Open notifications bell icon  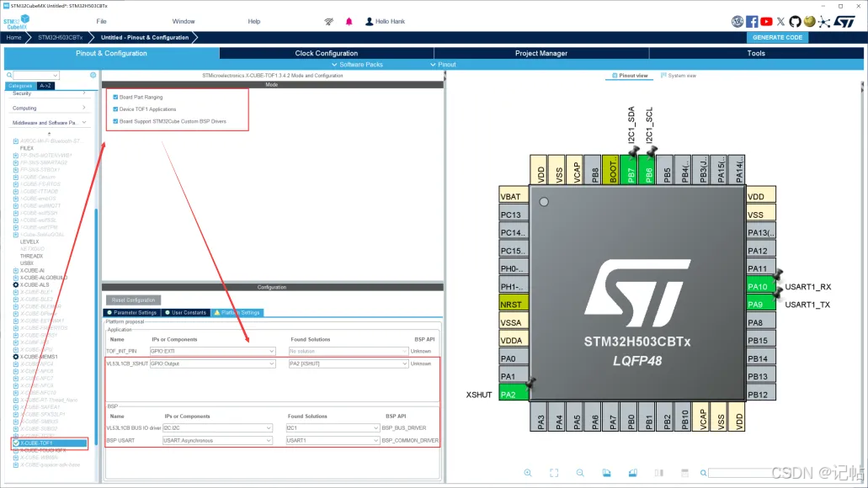pyautogui.click(x=349, y=22)
